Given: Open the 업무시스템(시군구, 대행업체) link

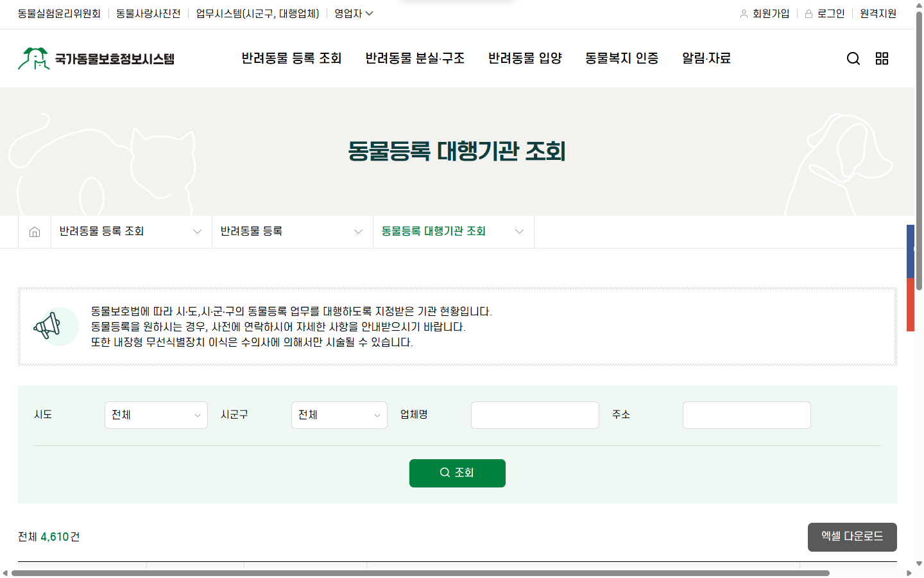Looking at the screenshot, I should [257, 13].
